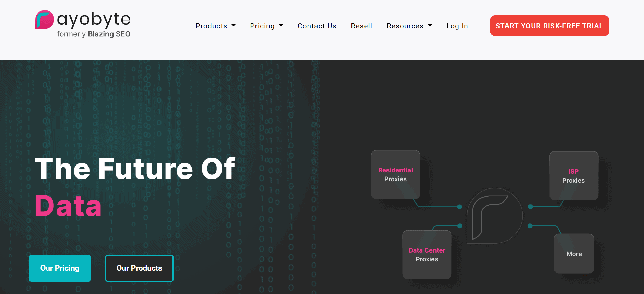Click Log In link
This screenshot has width=644, height=294.
point(457,26)
